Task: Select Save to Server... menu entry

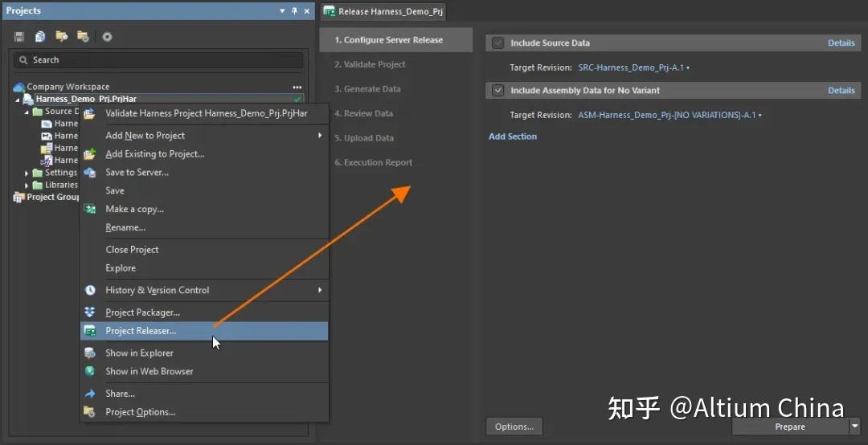Action: [x=204, y=172]
